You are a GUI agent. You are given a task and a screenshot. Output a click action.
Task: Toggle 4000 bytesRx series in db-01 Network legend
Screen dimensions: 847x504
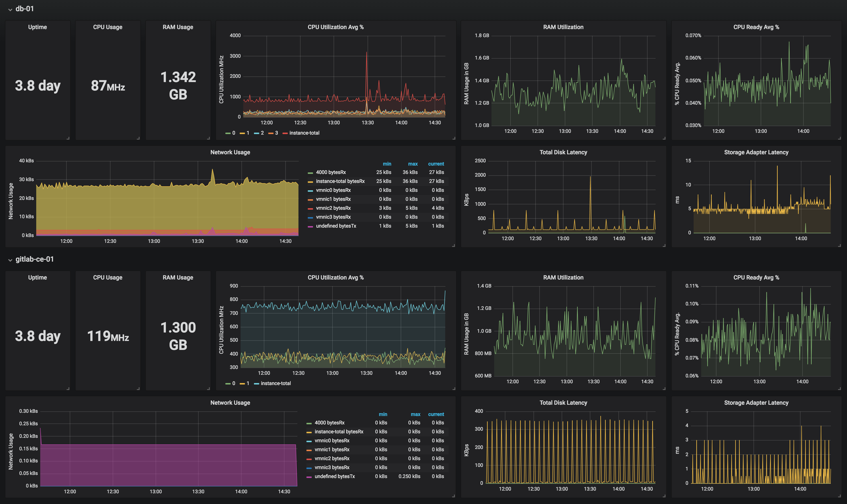pos(331,173)
